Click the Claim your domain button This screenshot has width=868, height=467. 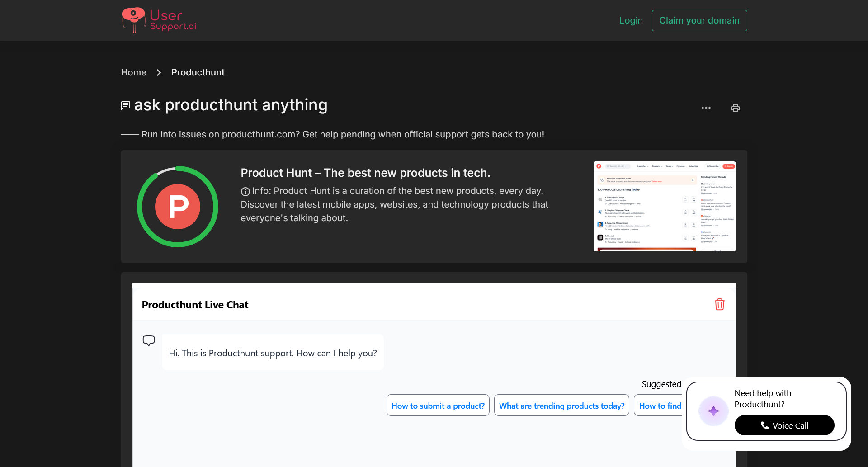[699, 20]
